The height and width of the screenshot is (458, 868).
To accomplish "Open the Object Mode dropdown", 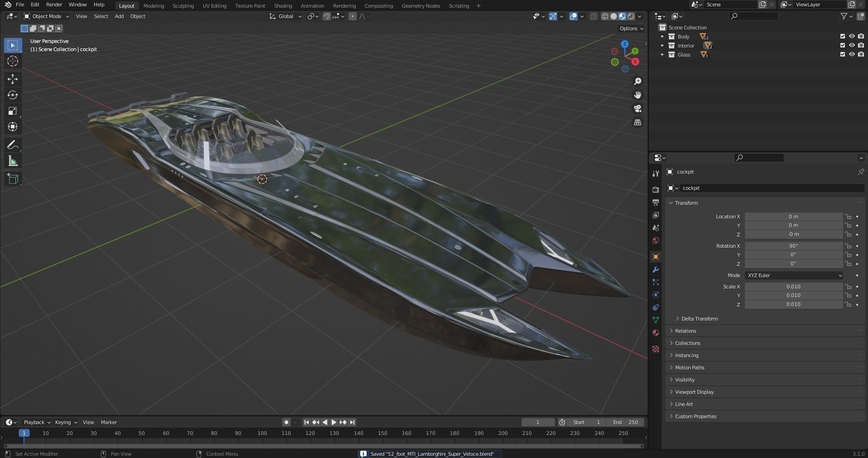I will (46, 16).
